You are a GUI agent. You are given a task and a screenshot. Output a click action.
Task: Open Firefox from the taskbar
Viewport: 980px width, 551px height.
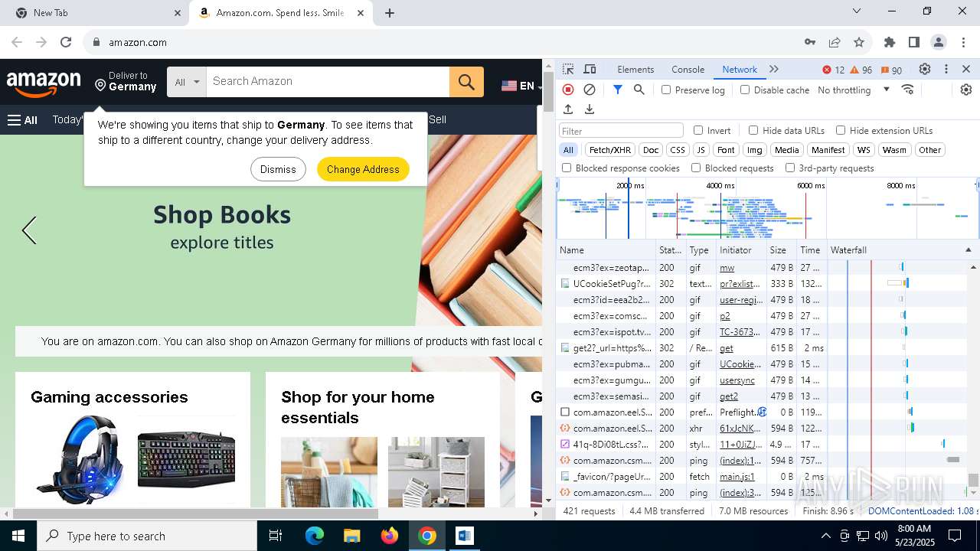click(x=389, y=536)
